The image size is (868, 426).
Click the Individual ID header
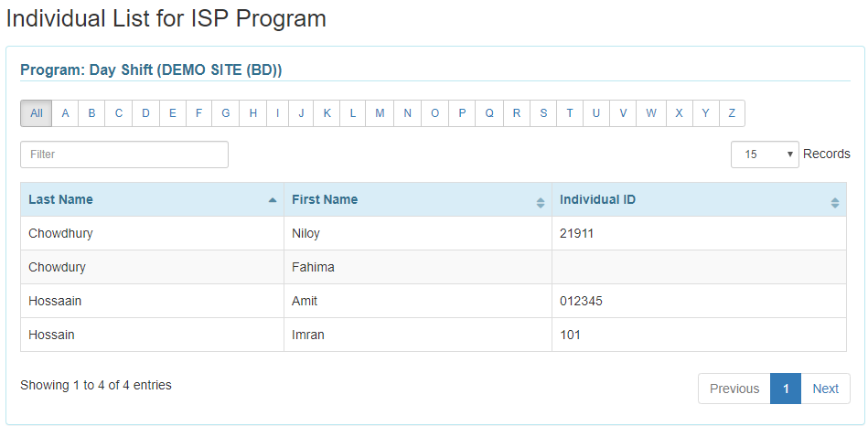(x=598, y=199)
